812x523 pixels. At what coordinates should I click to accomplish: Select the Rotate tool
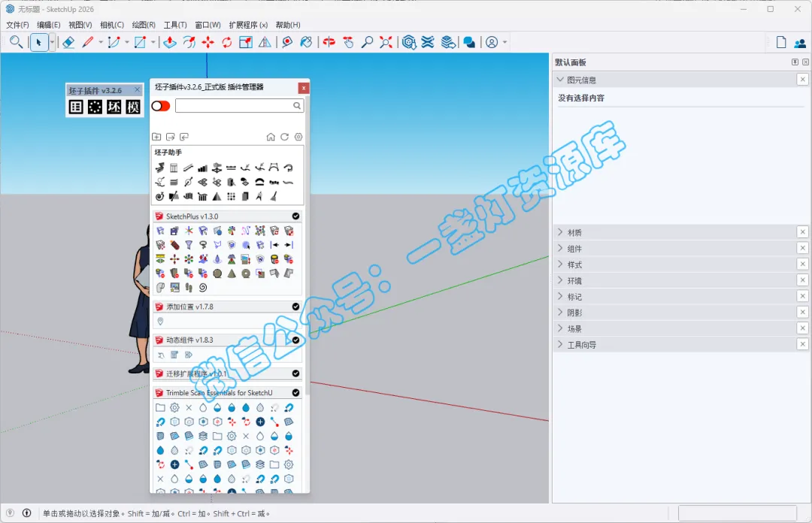(x=227, y=43)
